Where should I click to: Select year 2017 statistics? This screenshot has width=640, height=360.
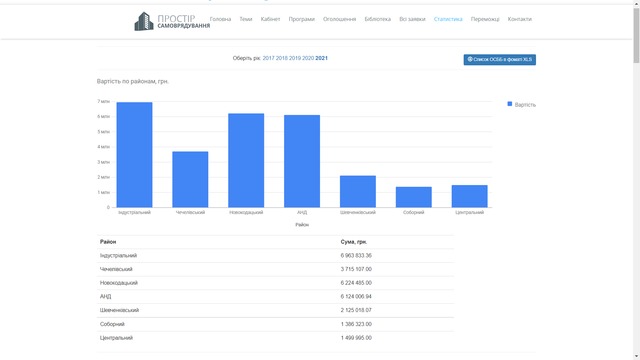269,58
